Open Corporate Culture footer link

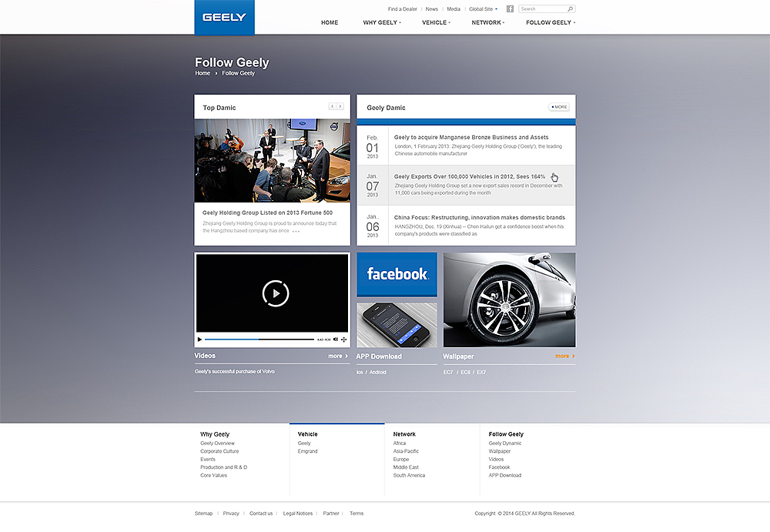coord(219,451)
